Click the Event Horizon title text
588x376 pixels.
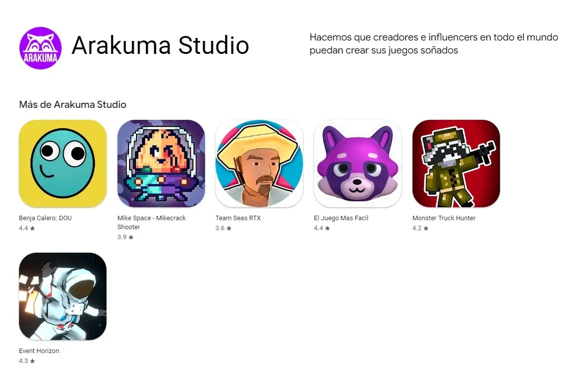pyautogui.click(x=39, y=351)
